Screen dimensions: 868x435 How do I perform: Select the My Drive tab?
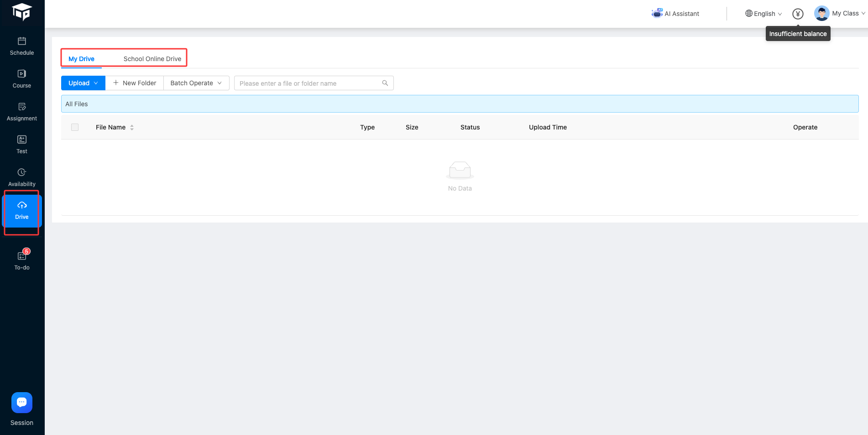81,59
